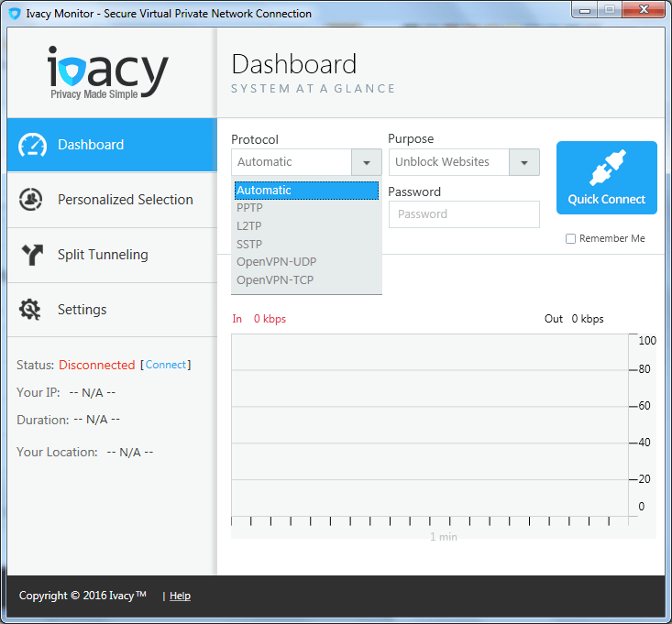Click the Dashboard page heading
This screenshot has width=672, height=624.
click(294, 64)
